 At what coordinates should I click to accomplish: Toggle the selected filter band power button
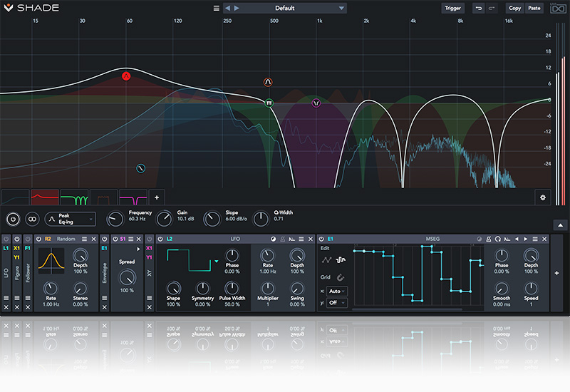click(x=12, y=219)
